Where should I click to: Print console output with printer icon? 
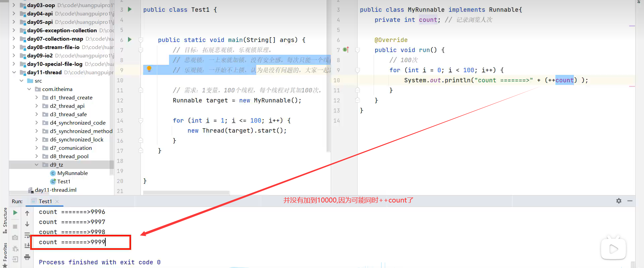pos(27,257)
